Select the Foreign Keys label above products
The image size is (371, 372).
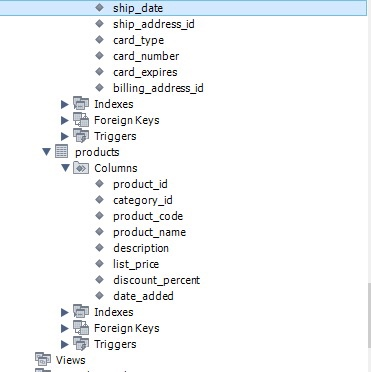tap(127, 120)
